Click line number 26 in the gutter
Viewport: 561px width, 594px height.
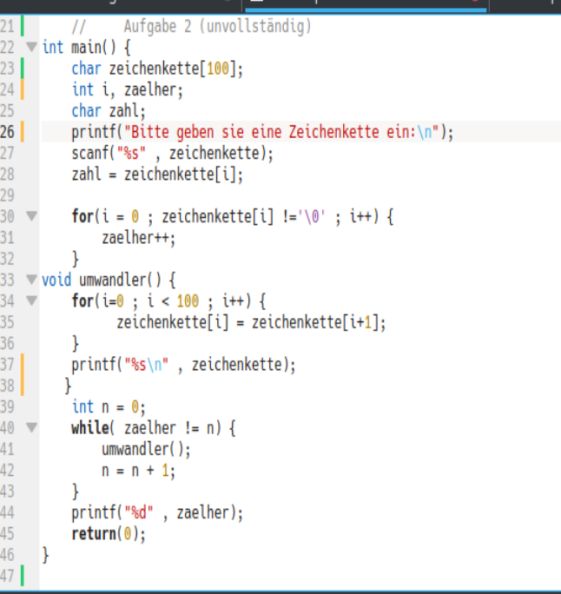(x=7, y=132)
